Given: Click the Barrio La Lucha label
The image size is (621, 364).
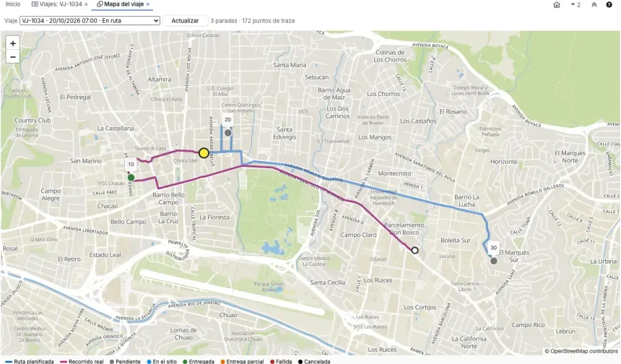Looking at the screenshot, I should point(466,201).
